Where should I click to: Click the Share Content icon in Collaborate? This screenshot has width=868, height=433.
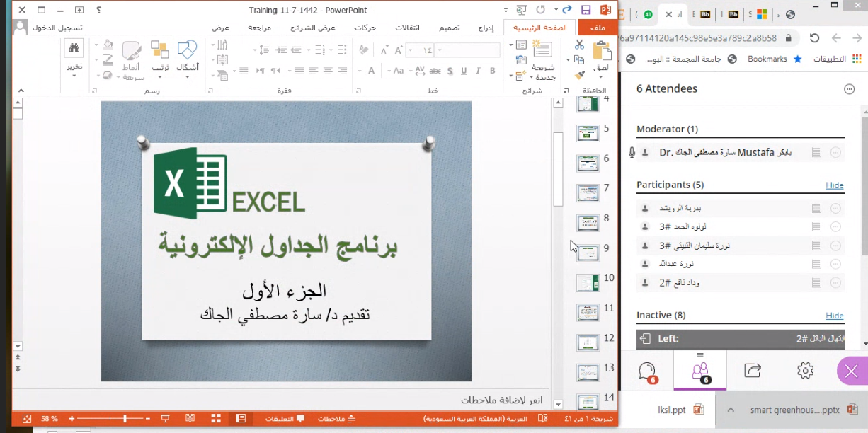tap(753, 370)
